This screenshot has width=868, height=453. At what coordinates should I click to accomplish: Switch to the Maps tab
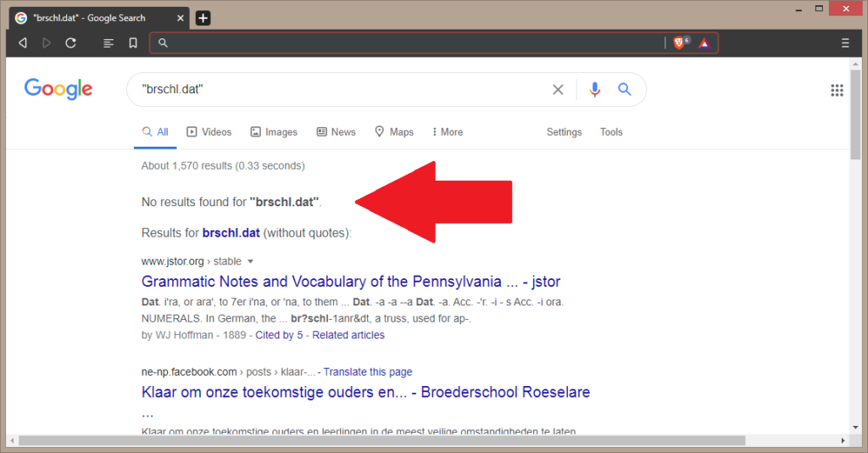click(394, 131)
